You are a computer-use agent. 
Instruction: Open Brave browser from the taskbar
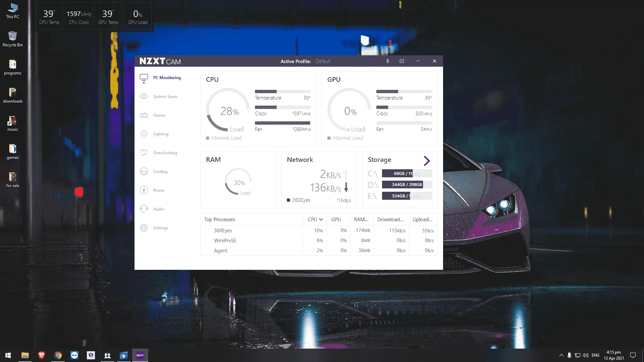tap(42, 355)
